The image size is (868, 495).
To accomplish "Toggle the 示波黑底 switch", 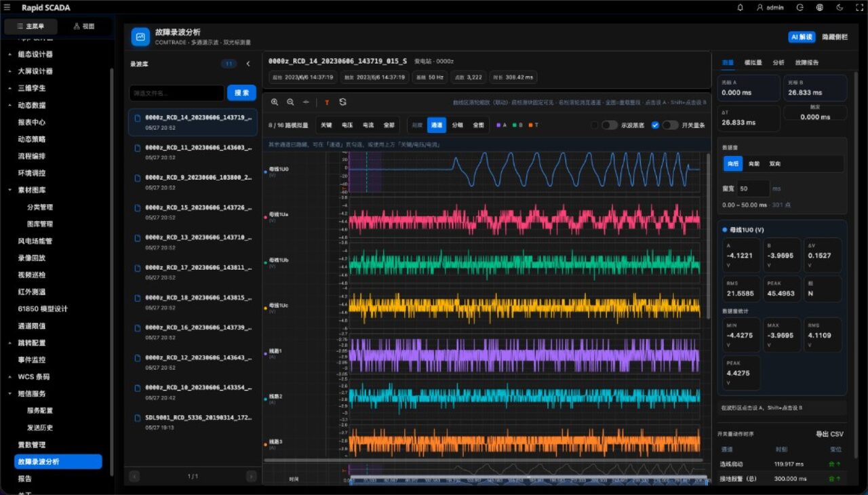I will click(610, 125).
